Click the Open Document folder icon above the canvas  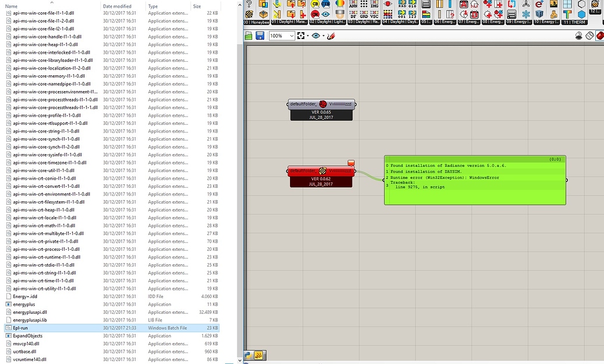pos(247,36)
